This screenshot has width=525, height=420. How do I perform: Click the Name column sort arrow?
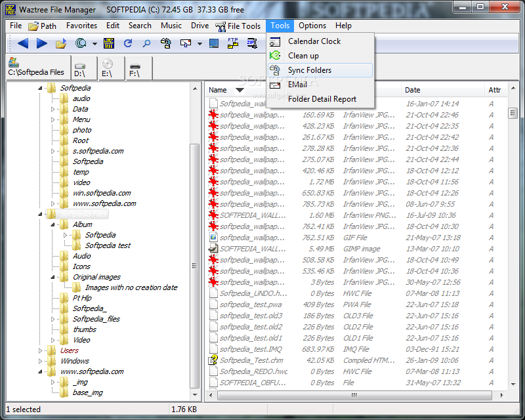point(240,90)
